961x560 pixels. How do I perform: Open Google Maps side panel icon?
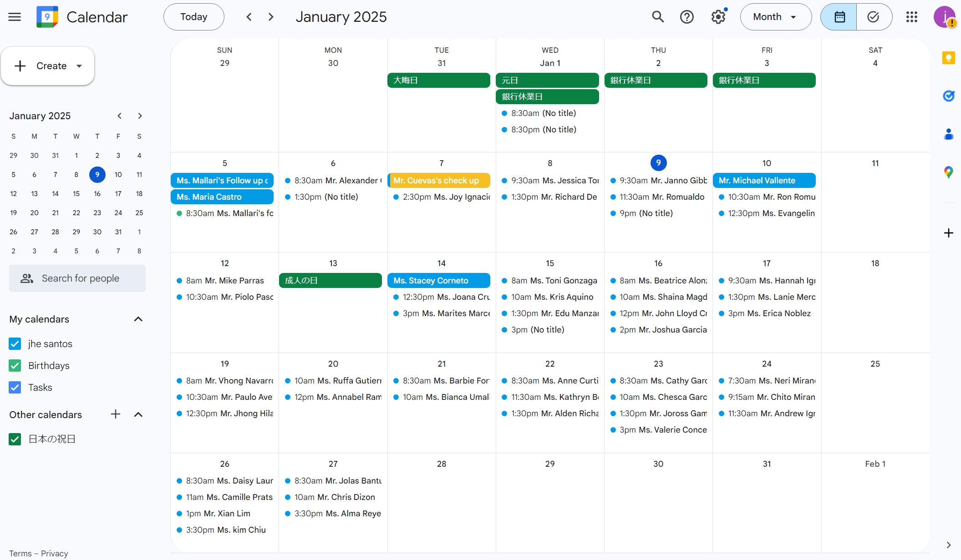click(948, 172)
